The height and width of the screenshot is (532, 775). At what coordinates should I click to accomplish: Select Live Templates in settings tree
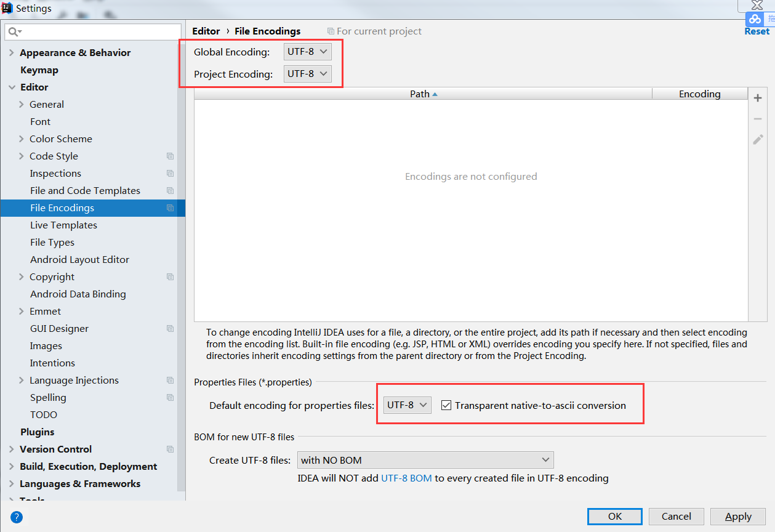[63, 225]
